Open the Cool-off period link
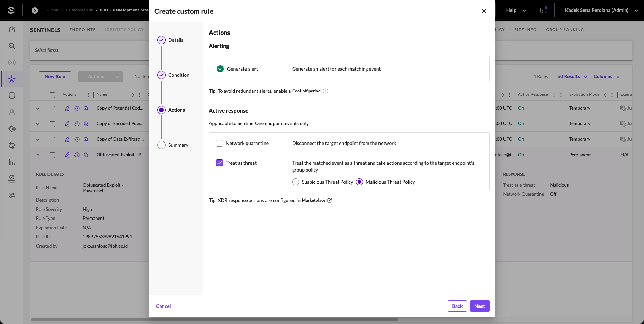 (306, 91)
